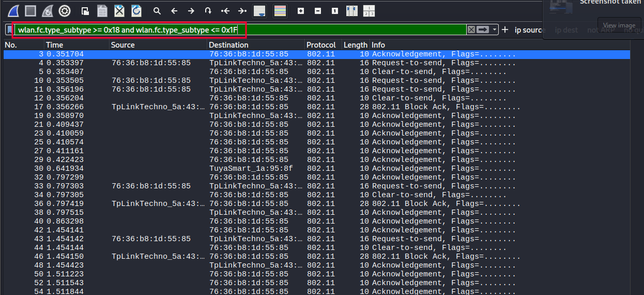Add a new filter button with plus icon

click(505, 30)
